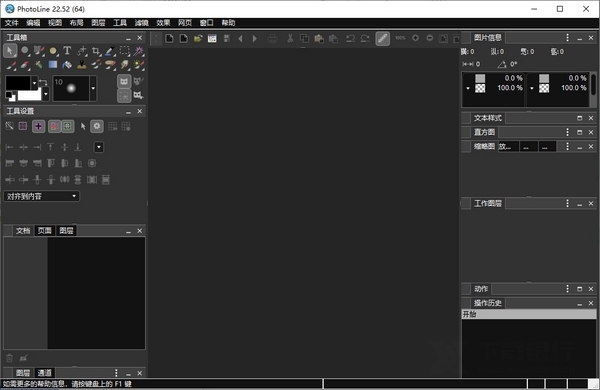600x390 pixels.
Task: Open the small alignment options dropdown arrow
Action: [99, 147]
